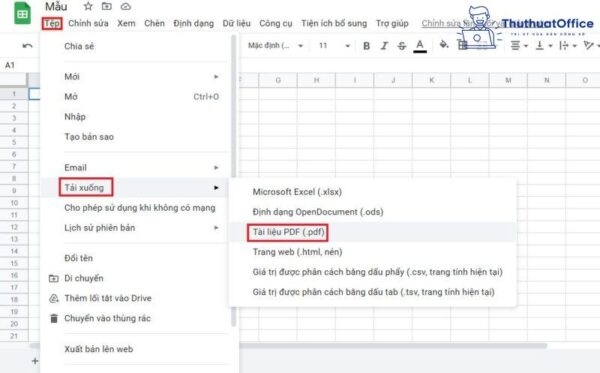Open the Chỉnh sửa menu

coord(88,24)
